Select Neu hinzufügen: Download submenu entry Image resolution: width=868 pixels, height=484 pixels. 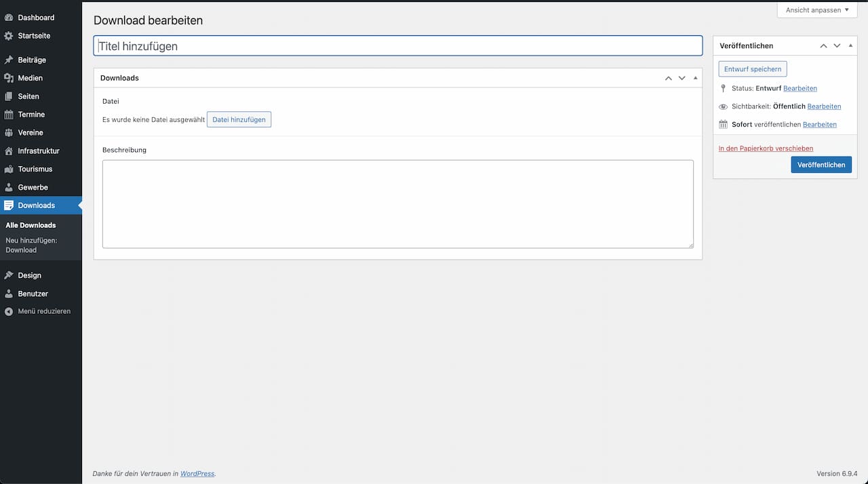[31, 245]
